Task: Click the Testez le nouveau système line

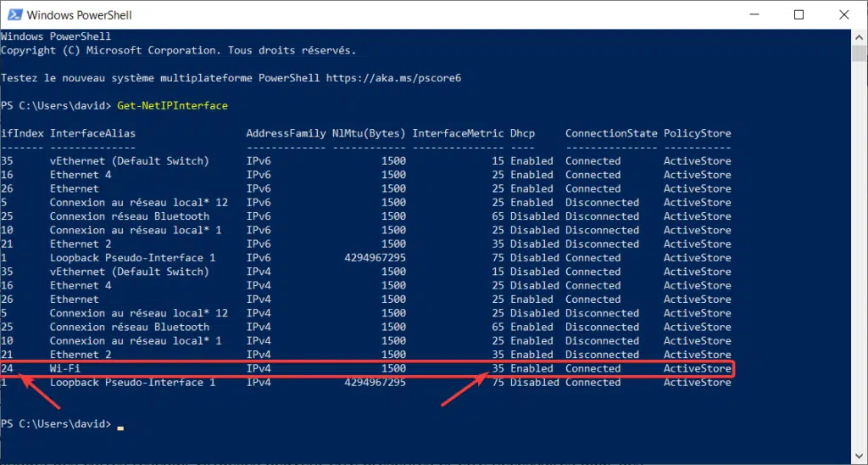Action: coord(231,78)
